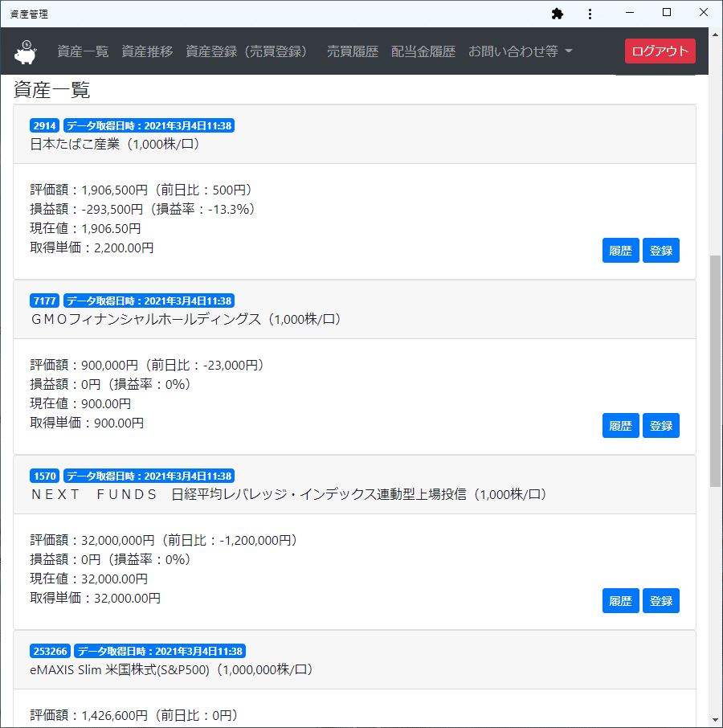Select the 資産一覧 navigation item

(x=84, y=51)
